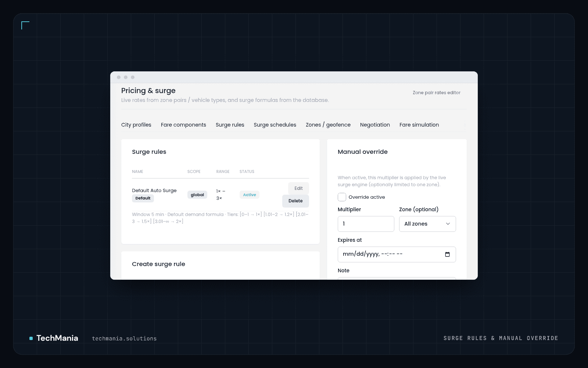Screen dimensions: 588x368
Task: Click the Default tag under rule name
Action: click(x=143, y=198)
